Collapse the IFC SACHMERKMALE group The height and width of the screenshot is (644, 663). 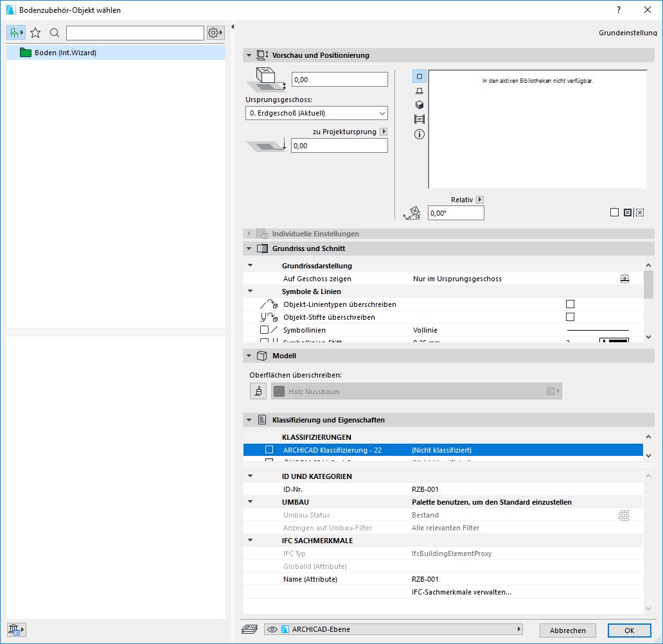coord(251,540)
